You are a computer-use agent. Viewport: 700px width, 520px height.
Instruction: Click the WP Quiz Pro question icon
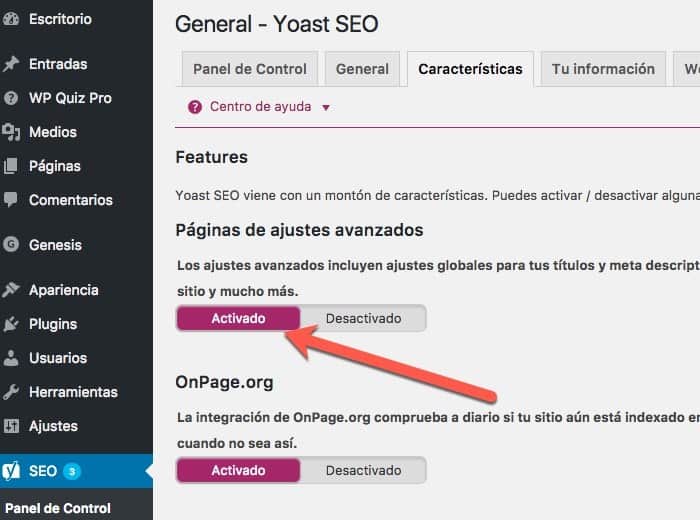click(x=11, y=98)
